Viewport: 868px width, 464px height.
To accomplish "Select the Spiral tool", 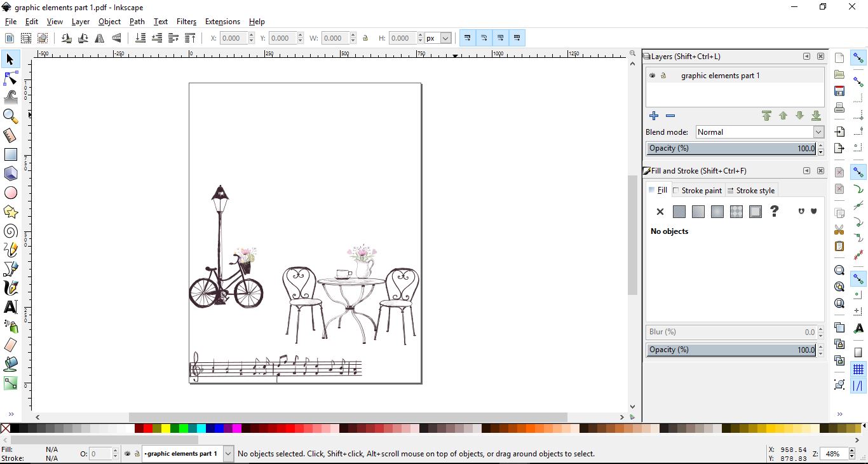I will pos(10,231).
